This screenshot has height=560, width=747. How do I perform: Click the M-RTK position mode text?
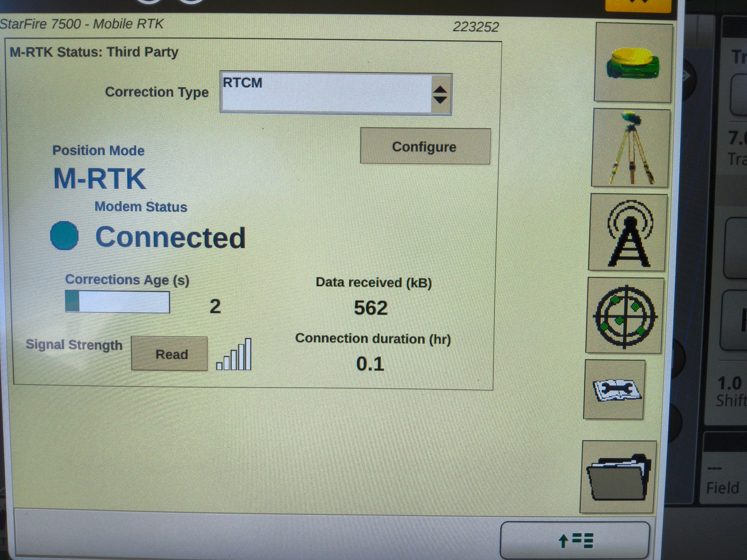coord(100,179)
